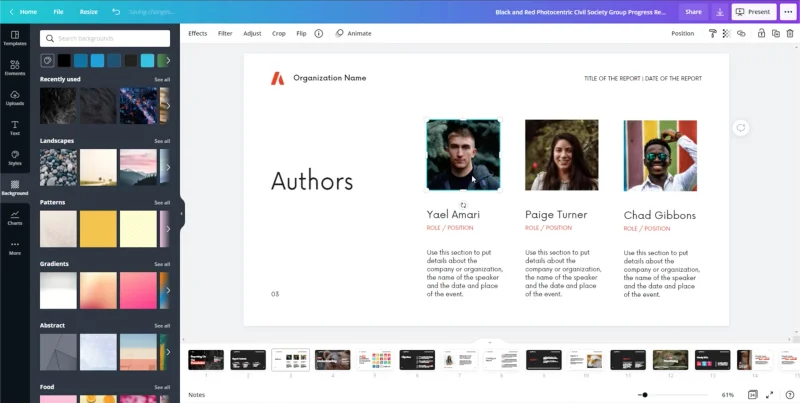Click the help question mark icon
Viewport: 800px width, 403px height.
click(x=790, y=394)
